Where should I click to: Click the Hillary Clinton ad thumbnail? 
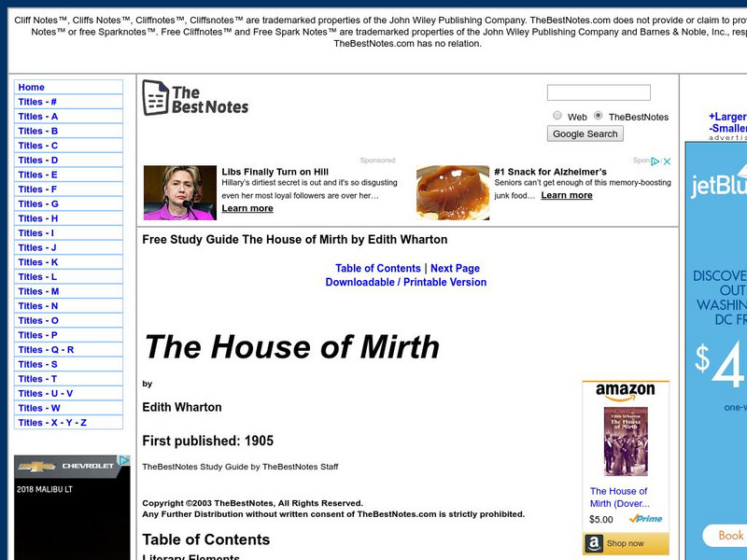click(180, 192)
